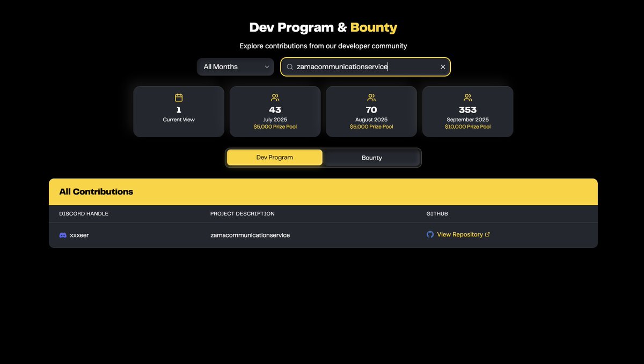Click the PROJECT DESCRIPTION column header
Screen dimensions: 644x364
tap(243, 214)
